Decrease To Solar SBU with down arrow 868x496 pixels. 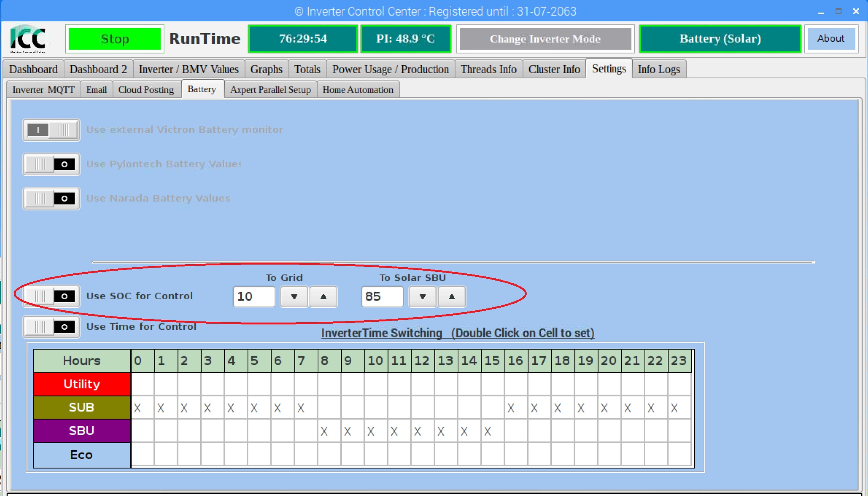click(422, 297)
